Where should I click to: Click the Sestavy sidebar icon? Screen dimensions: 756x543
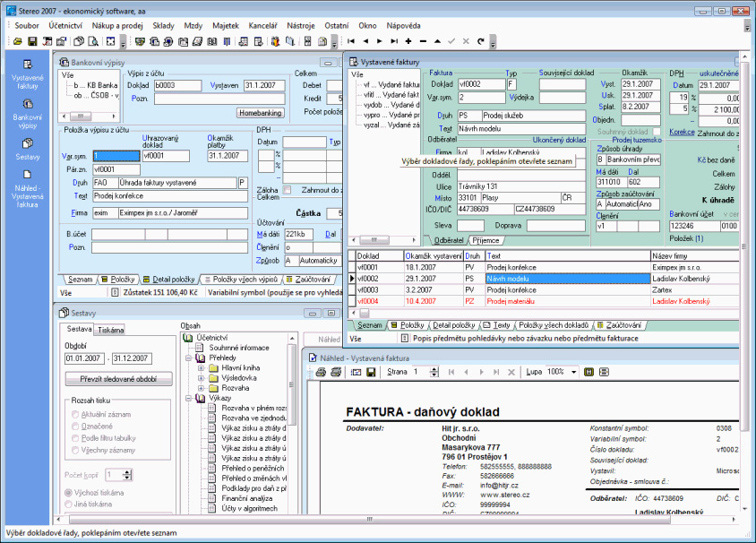pyautogui.click(x=26, y=143)
